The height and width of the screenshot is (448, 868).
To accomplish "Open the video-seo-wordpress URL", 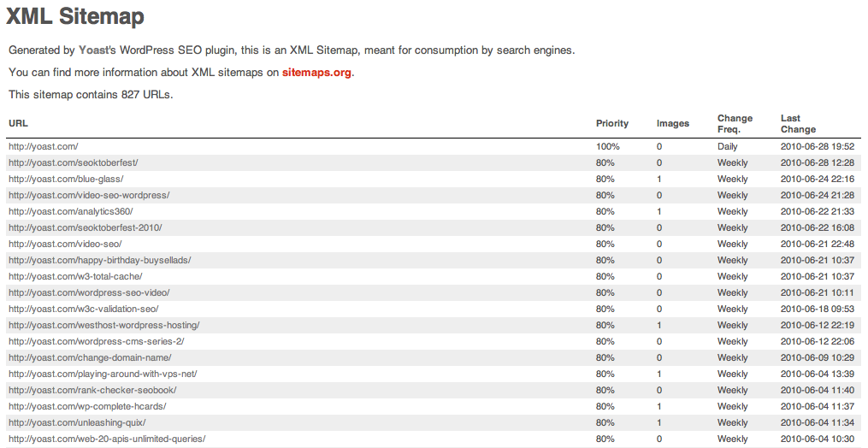I will point(89,196).
